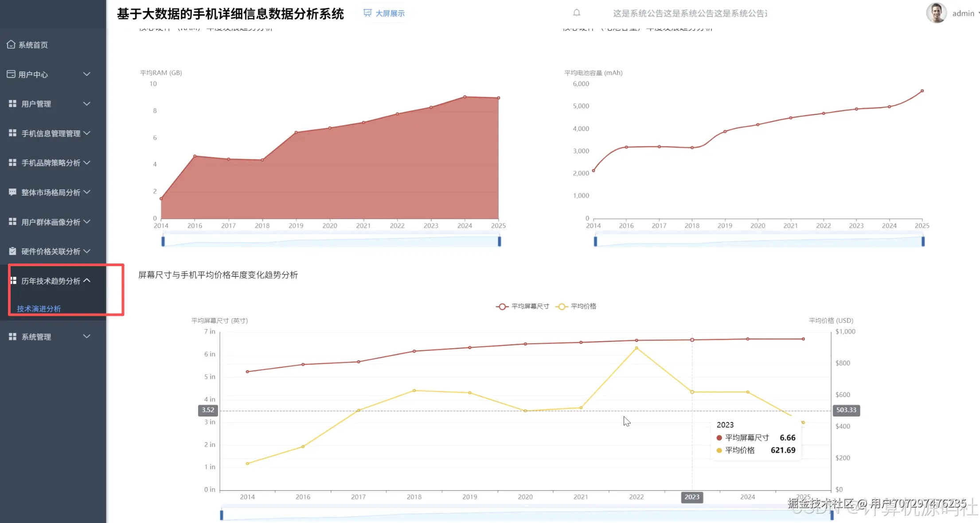
Task: Click the chat icon beside 整体市场格局分析
Action: click(x=12, y=192)
